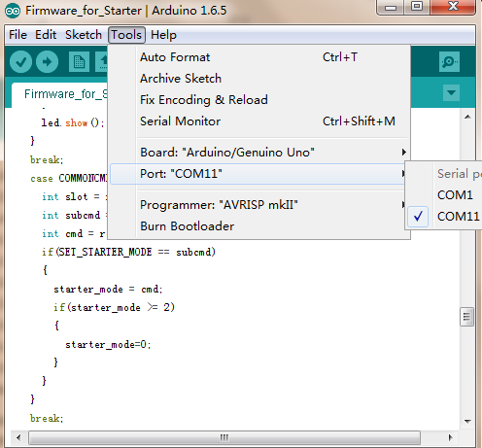Click the 'if(SET_STARTER_MODE == subcmd)' line
Image resolution: width=482 pixels, height=448 pixels.
click(128, 252)
